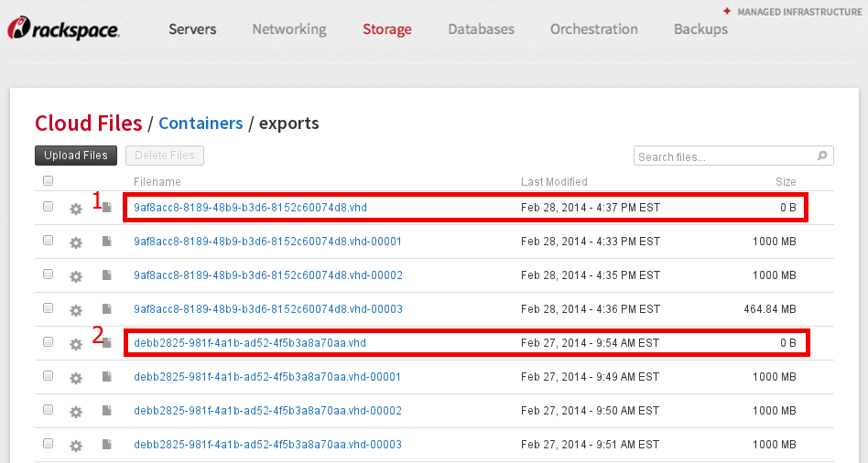868x463 pixels.
Task: Check the box for 9af8acc8 vhd-00003
Action: [x=49, y=307]
